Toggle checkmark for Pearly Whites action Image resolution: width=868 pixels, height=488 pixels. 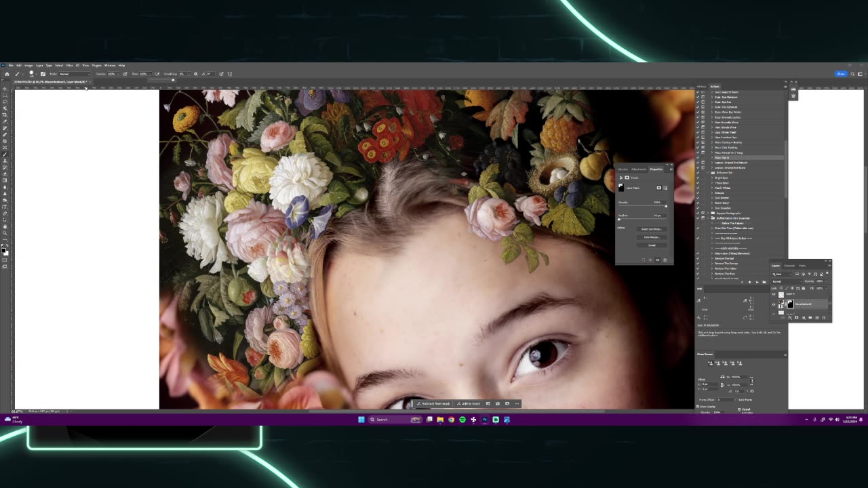[698, 188]
